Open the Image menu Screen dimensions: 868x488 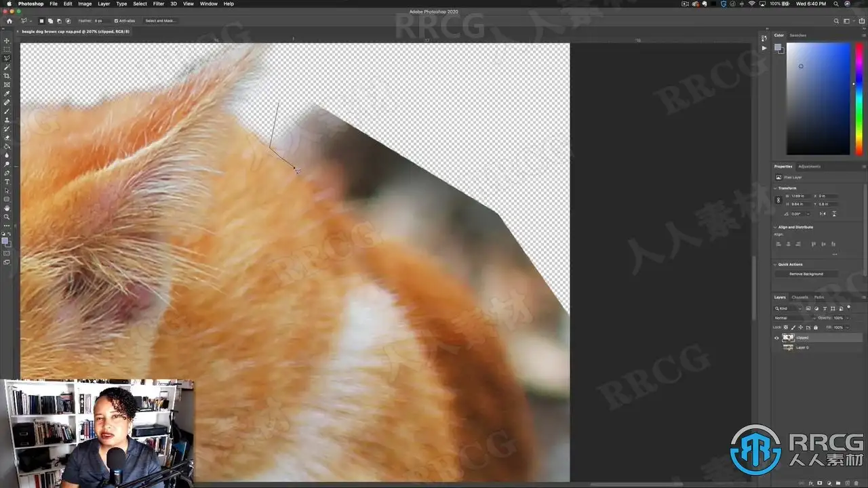coord(85,3)
